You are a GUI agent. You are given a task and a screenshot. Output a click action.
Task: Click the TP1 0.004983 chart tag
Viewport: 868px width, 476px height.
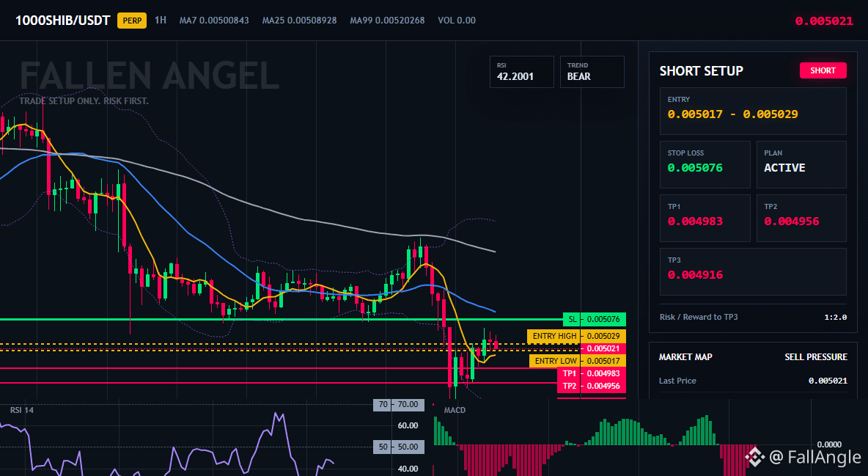coord(591,373)
